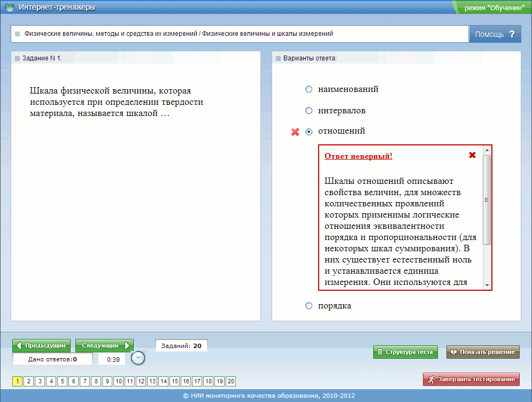Viewport: 532px width, 402px height.
Task: Click the globe logo icon in header
Action: pos(9,7)
